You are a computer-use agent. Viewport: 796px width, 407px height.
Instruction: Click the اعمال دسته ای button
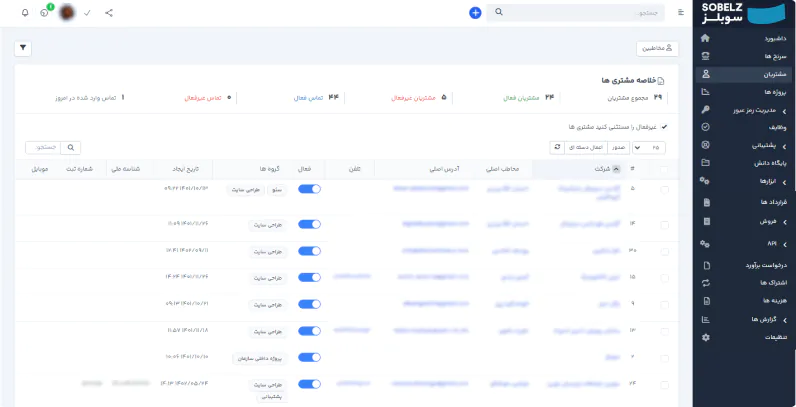(x=588, y=148)
